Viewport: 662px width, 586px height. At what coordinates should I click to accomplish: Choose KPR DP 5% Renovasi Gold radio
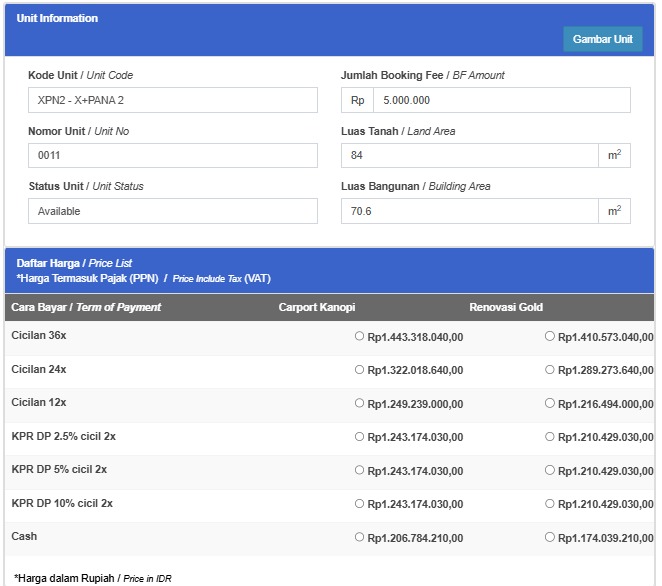[549, 470]
